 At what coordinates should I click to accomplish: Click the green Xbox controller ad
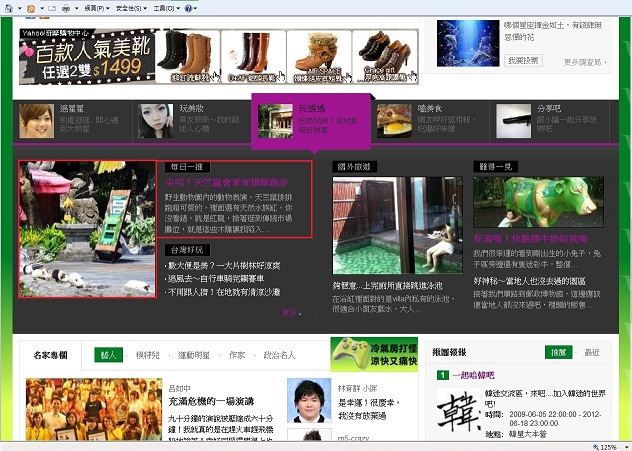point(374,354)
